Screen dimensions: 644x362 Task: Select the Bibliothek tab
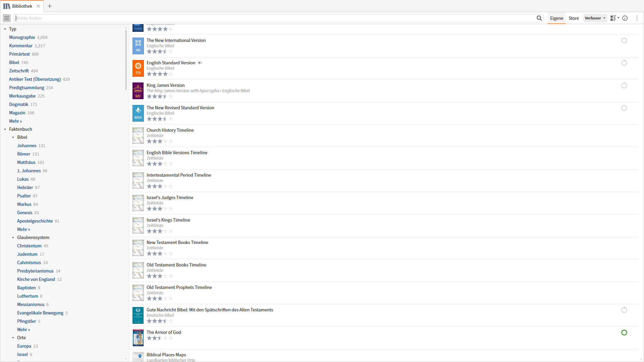pos(22,6)
